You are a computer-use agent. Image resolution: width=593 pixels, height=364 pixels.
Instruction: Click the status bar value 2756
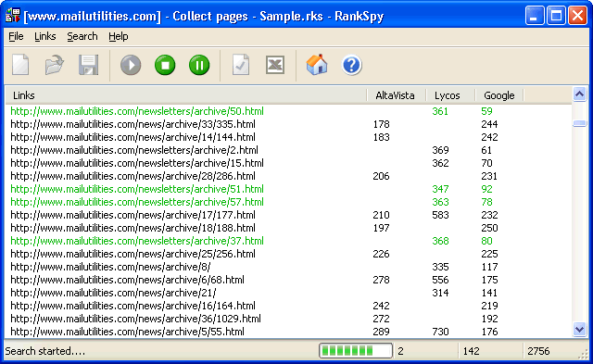538,351
